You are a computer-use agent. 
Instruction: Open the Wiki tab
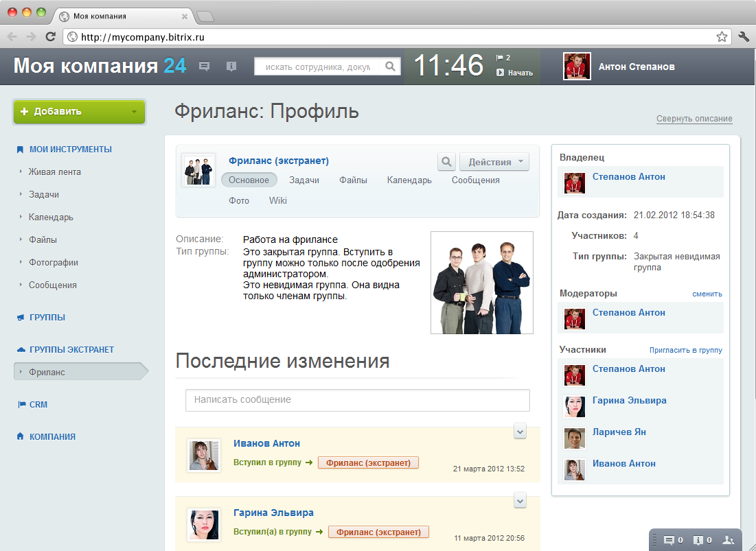tap(277, 201)
